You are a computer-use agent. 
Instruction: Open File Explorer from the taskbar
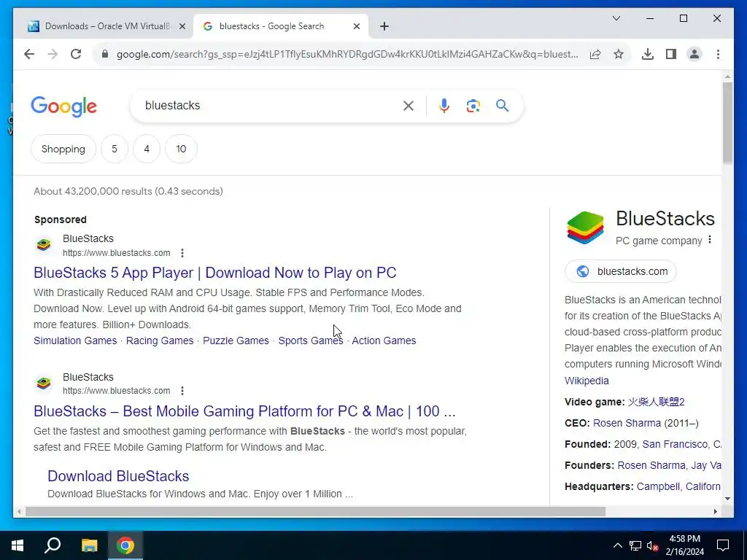pyautogui.click(x=89, y=545)
